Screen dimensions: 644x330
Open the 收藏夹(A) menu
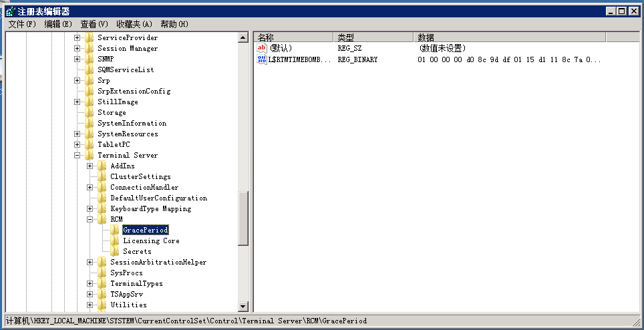pos(134,24)
